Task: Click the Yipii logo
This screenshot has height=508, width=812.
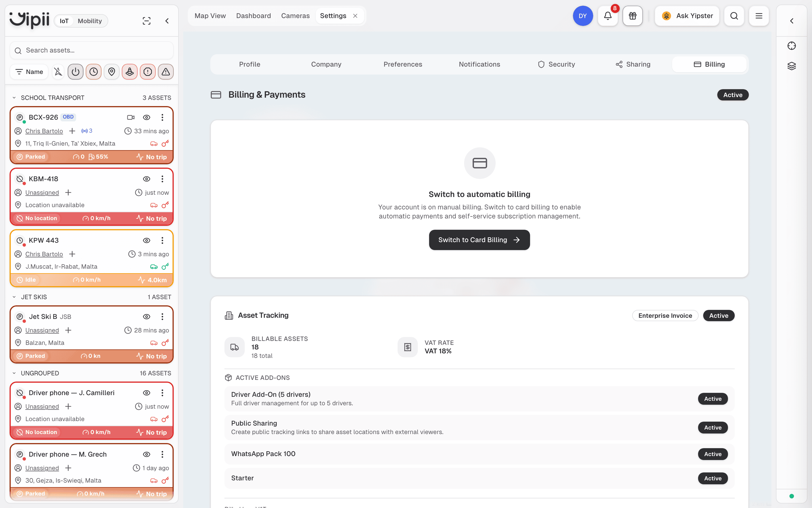Action: pyautogui.click(x=30, y=20)
